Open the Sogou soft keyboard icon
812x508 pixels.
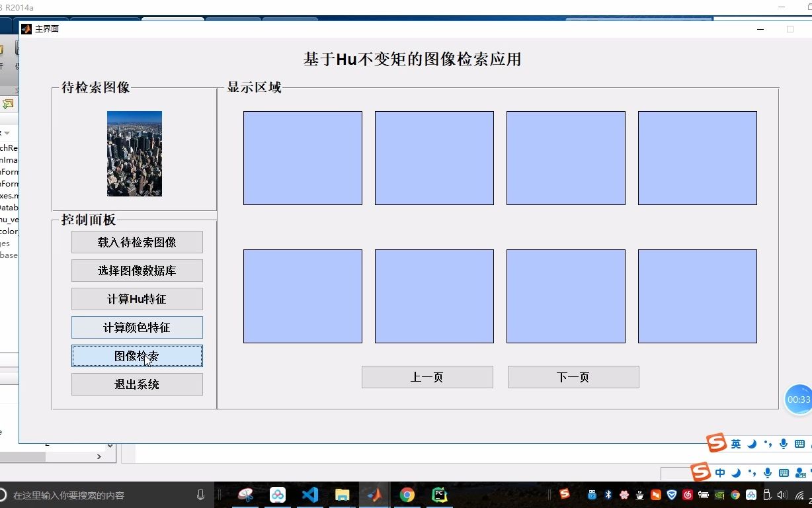(x=784, y=472)
